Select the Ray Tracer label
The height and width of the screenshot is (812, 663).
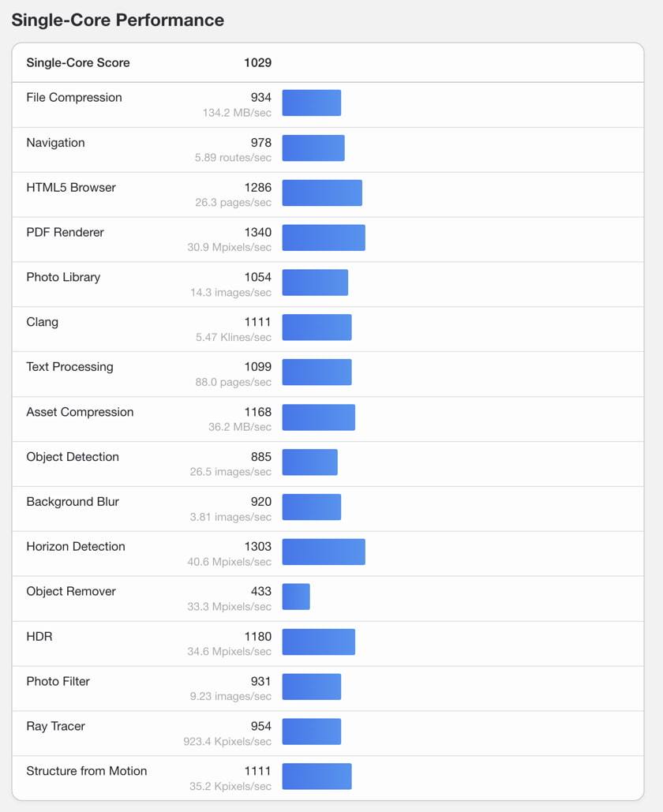point(55,726)
